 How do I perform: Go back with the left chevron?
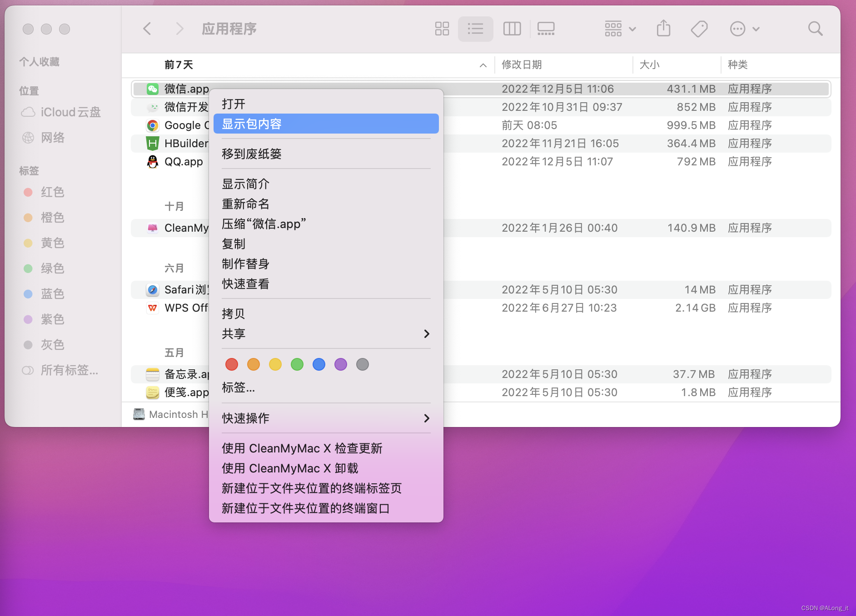click(x=147, y=29)
